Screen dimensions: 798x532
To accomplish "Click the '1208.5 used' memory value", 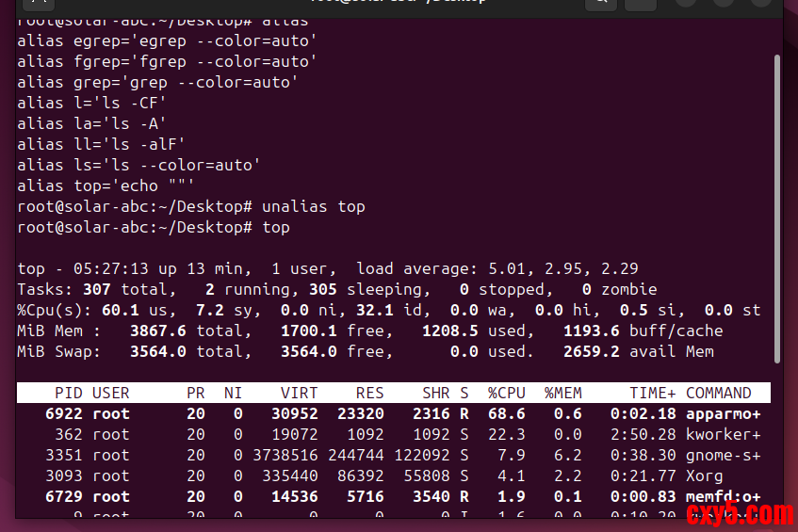I will 478,331.
